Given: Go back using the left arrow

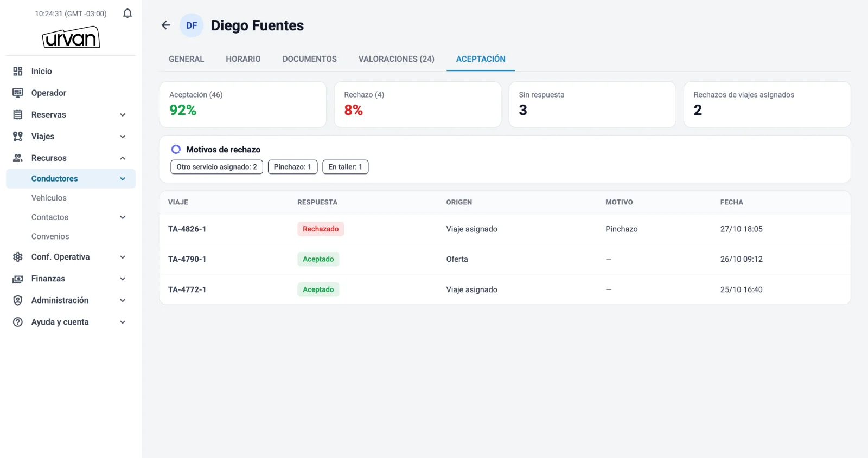Looking at the screenshot, I should (166, 25).
